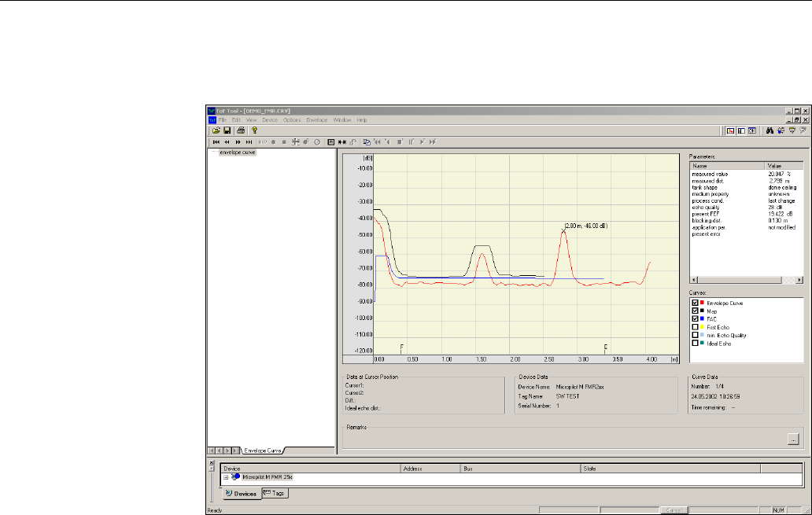The width and height of the screenshot is (812, 515).
Task: Open the Edit menu
Action: pos(236,120)
